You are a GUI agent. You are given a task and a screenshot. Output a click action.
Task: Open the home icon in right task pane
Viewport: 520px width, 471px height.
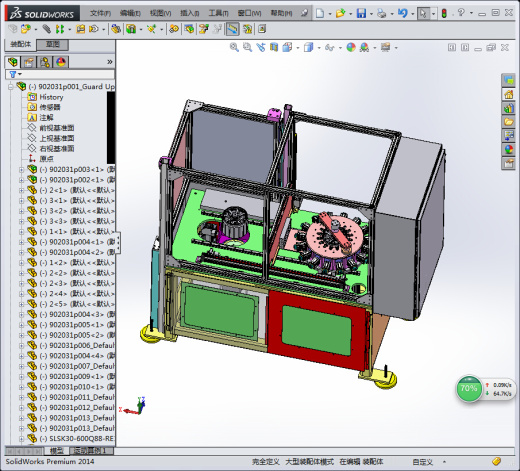coord(509,94)
